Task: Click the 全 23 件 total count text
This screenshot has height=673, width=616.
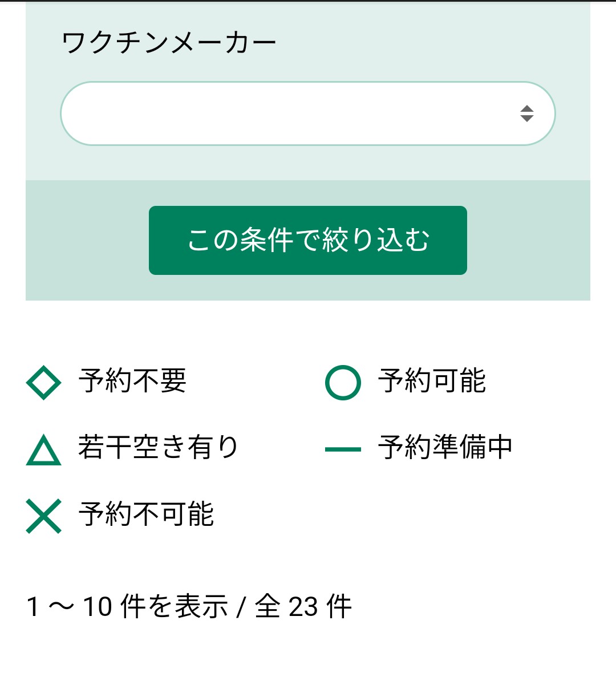Action: [x=303, y=606]
